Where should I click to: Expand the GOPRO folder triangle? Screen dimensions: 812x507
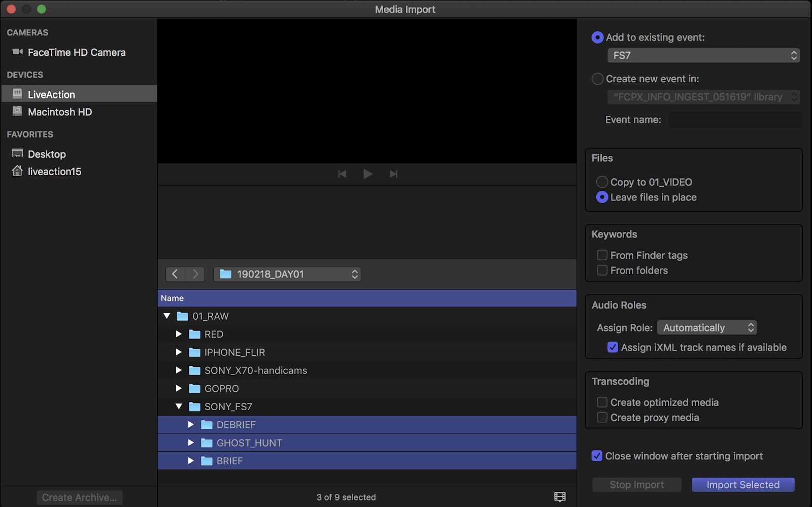click(x=179, y=388)
